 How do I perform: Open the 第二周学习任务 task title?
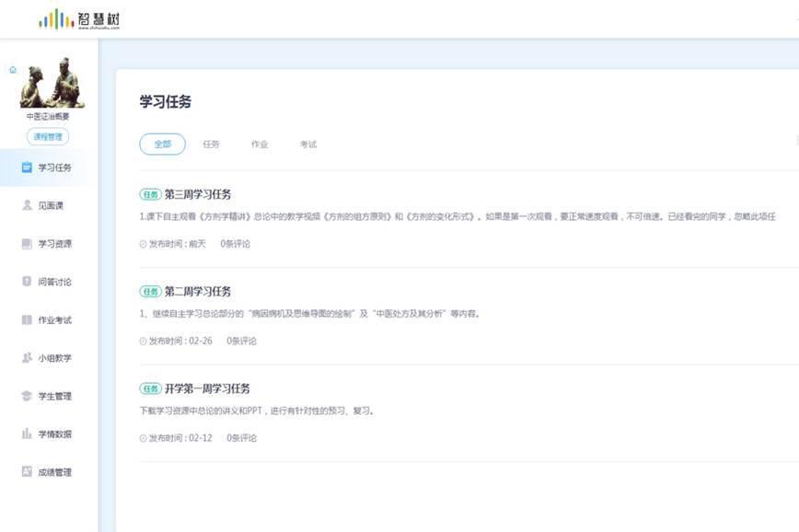pos(198,292)
